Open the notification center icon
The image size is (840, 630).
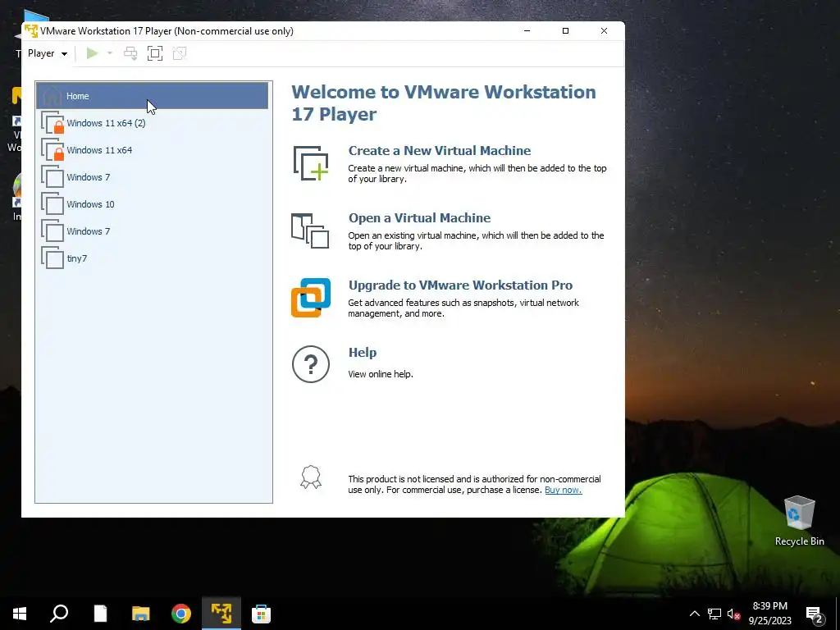815,614
